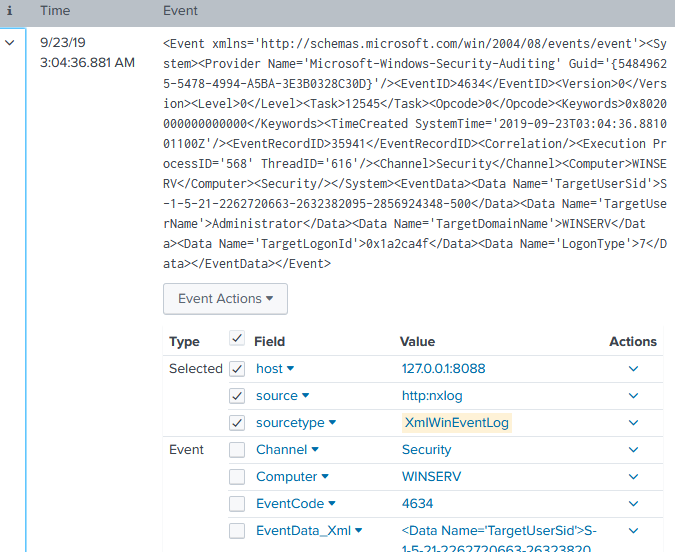Check the EventData_Xml field checkbox
Screen dimensions: 675x552
point(237,531)
